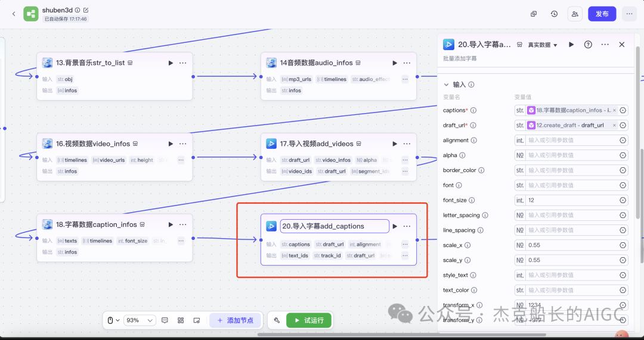Edit the node title field 20.导入字幕add_captions
The width and height of the screenshot is (644, 340).
pos(335,226)
